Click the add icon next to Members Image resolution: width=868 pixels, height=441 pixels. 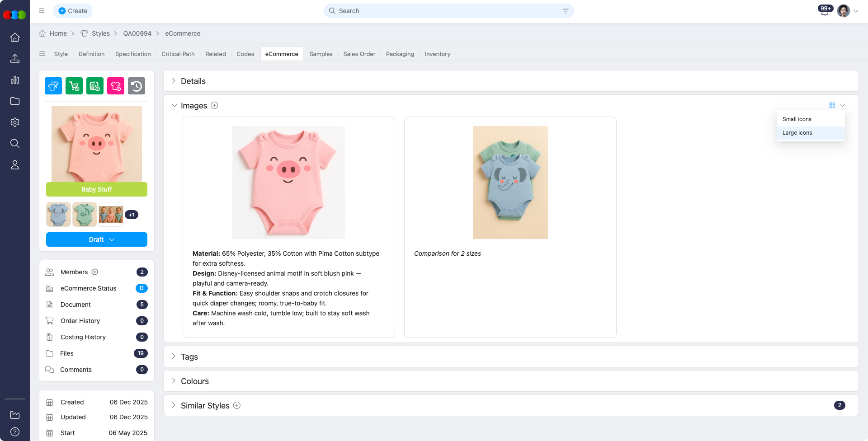(95, 272)
